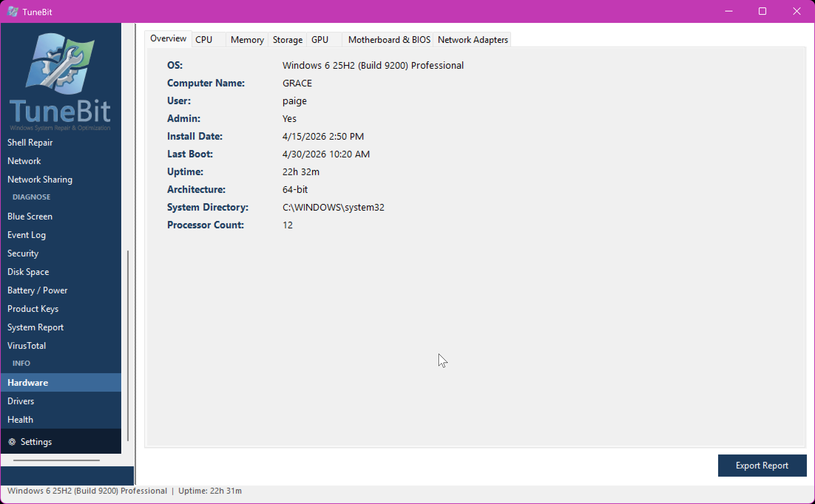Switch to the CPU tab
The height and width of the screenshot is (504, 815).
coord(209,40)
